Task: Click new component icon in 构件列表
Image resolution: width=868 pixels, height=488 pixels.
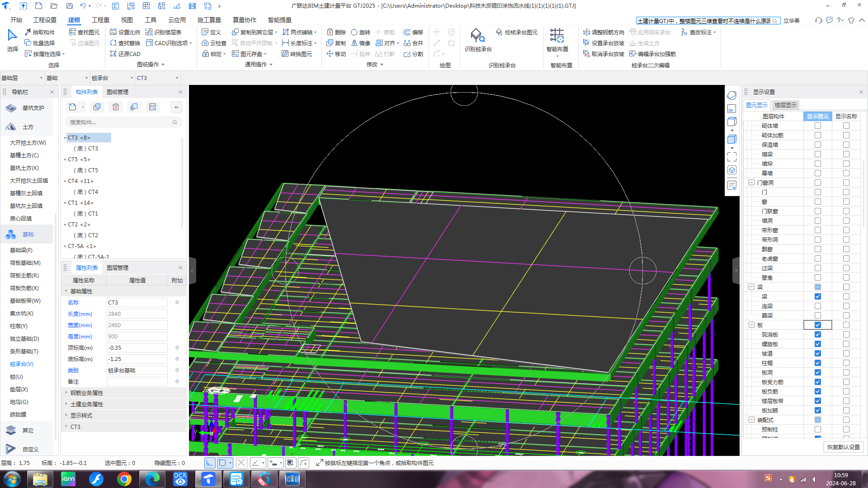Action: coord(72,107)
